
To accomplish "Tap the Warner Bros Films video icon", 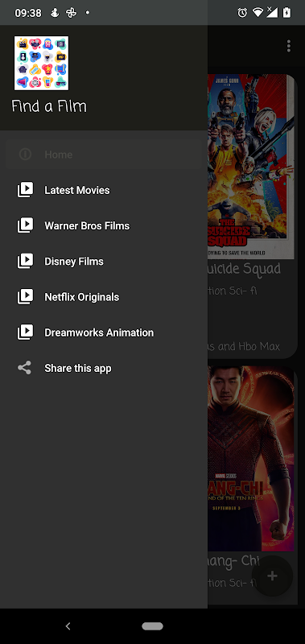I will click(x=25, y=225).
